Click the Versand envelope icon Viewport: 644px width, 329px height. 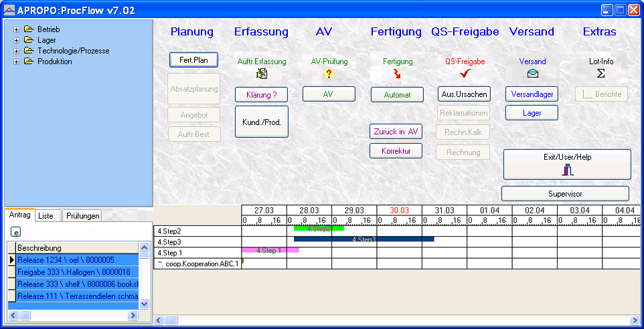pyautogui.click(x=532, y=74)
